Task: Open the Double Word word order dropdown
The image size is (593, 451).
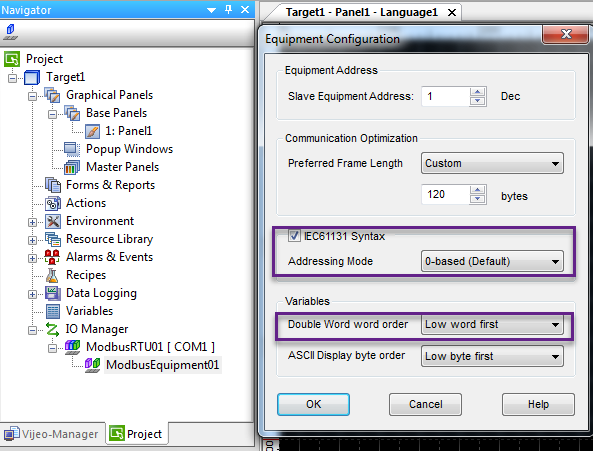Action: click(492, 324)
